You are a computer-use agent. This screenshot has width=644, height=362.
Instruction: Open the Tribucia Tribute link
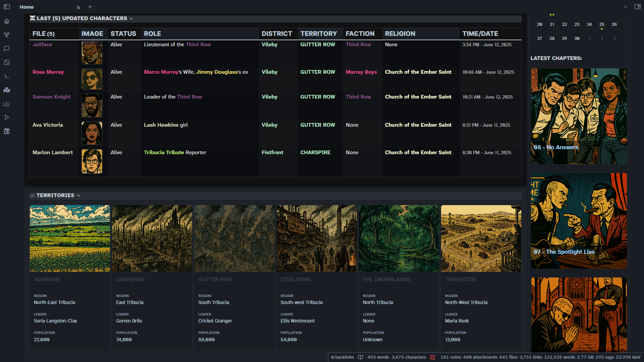point(164,153)
